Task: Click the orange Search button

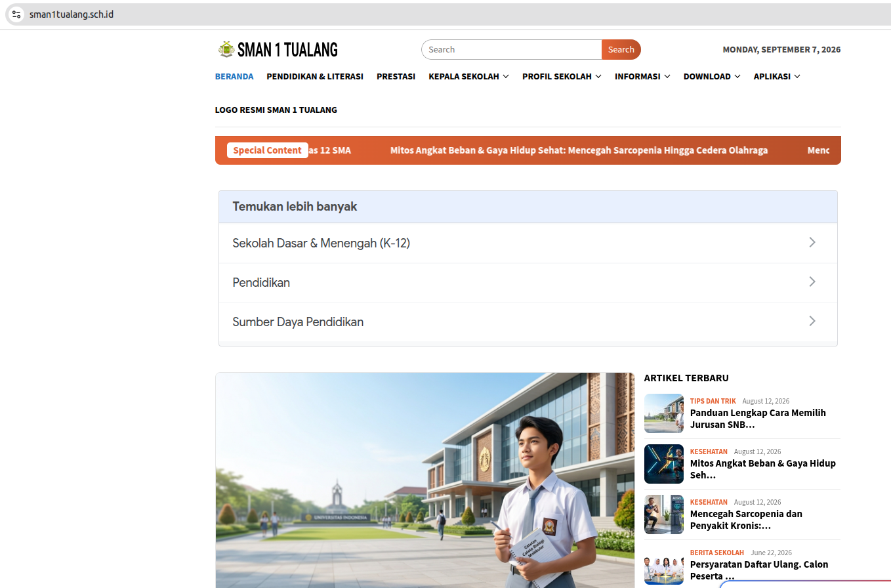Action: (x=621, y=49)
